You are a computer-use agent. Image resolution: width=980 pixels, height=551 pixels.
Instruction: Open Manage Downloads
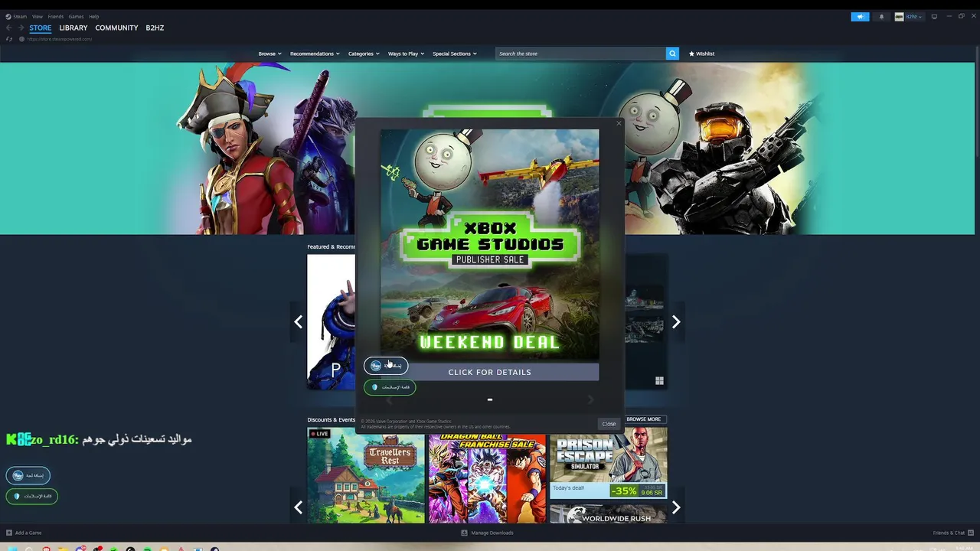(x=492, y=533)
